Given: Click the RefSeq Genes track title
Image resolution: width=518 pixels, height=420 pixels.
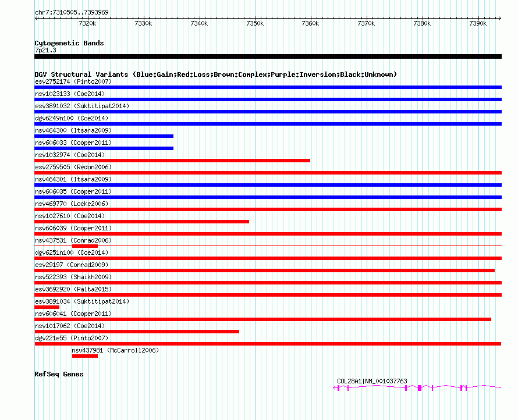Looking at the screenshot, I should pyautogui.click(x=59, y=374).
